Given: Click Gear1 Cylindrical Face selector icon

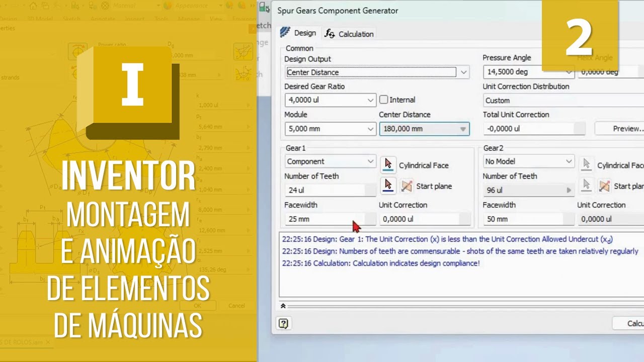Looking at the screenshot, I should (388, 164).
